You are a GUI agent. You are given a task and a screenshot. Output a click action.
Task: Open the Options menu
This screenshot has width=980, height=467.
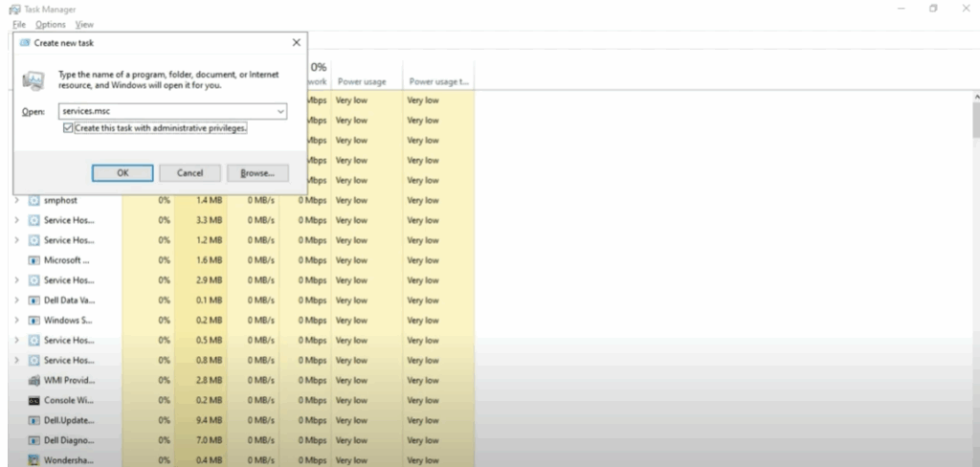(x=51, y=24)
